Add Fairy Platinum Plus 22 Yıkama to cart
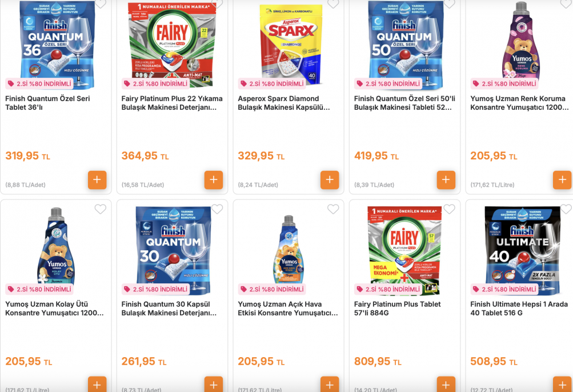This screenshot has width=573, height=392. tap(214, 180)
